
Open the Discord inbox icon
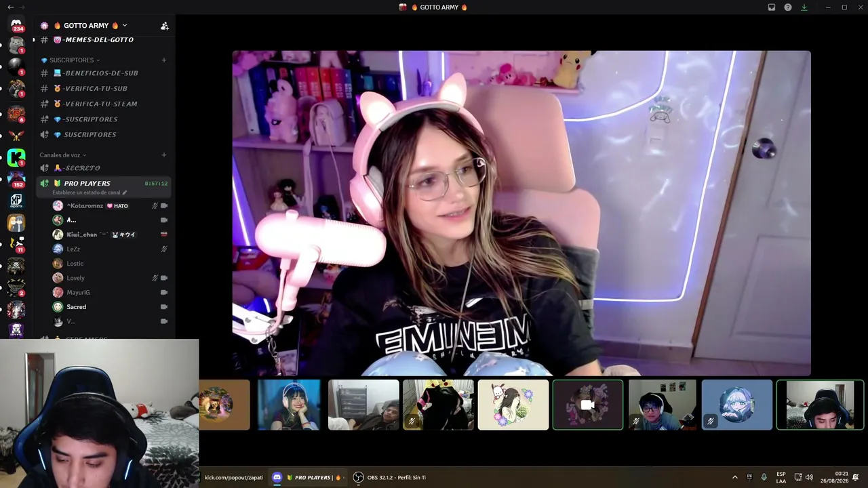point(772,7)
